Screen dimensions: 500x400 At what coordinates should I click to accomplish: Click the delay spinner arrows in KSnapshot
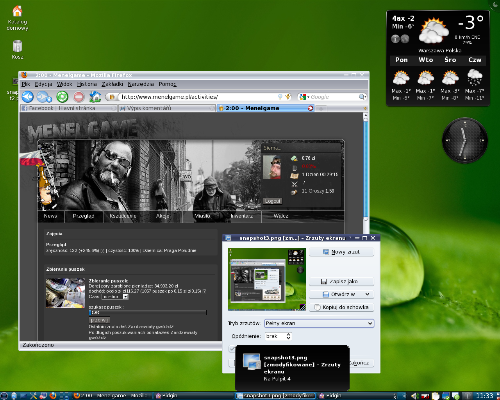pyautogui.click(x=288, y=336)
